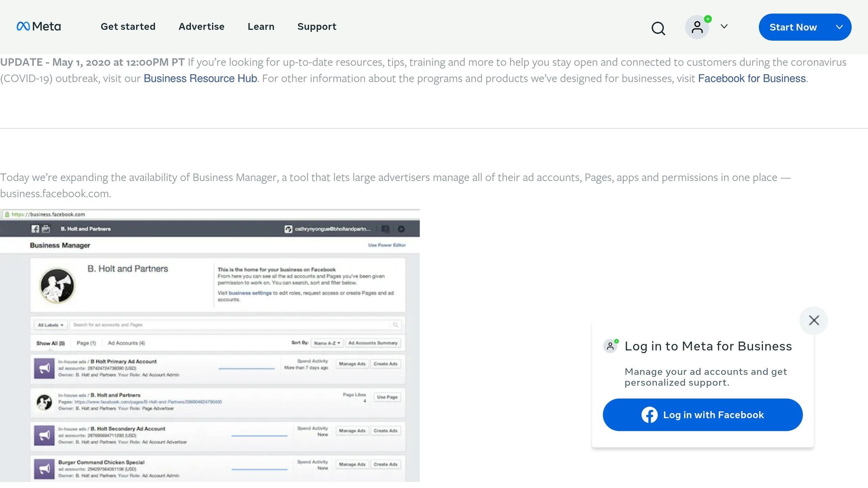Click the Use Page button

(x=387, y=397)
